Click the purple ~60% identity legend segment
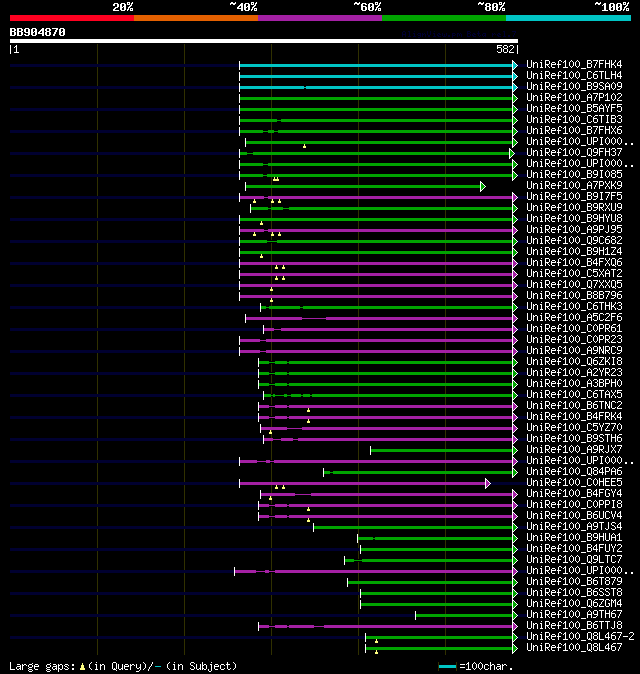The width and height of the screenshot is (640, 674). pyautogui.click(x=320, y=18)
